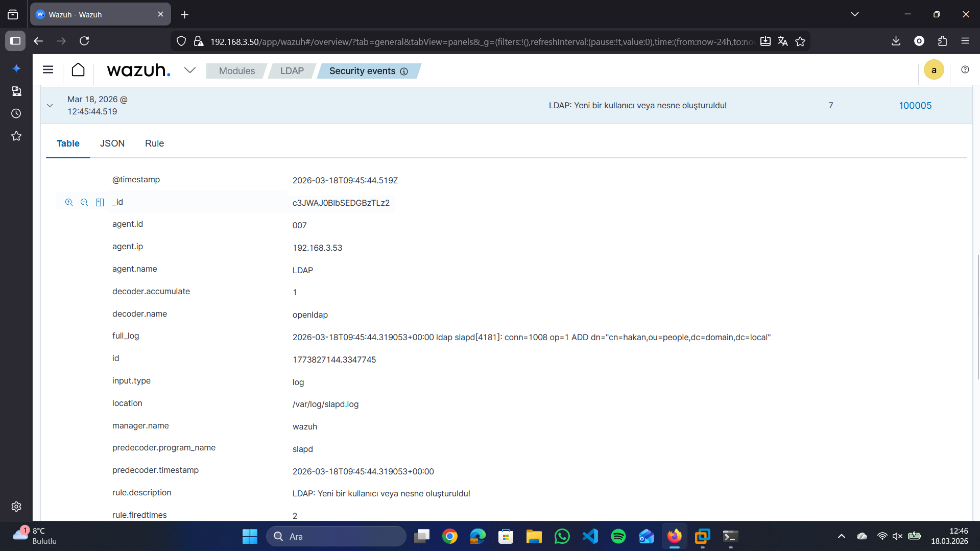This screenshot has height=551, width=980.
Task: Translate this page icon
Action: [782, 41]
